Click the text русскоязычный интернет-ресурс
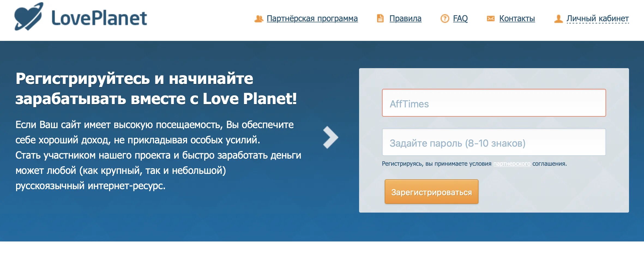 pos(91,186)
